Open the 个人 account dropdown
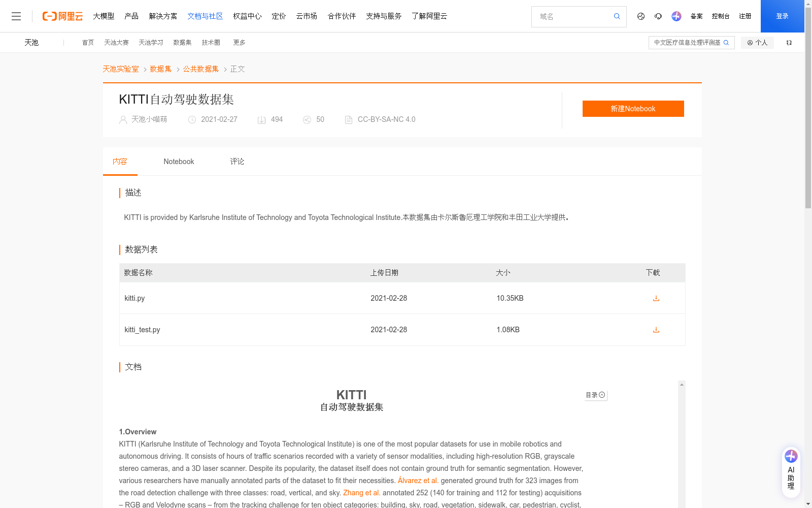Image resolution: width=812 pixels, height=508 pixels. pos(757,43)
